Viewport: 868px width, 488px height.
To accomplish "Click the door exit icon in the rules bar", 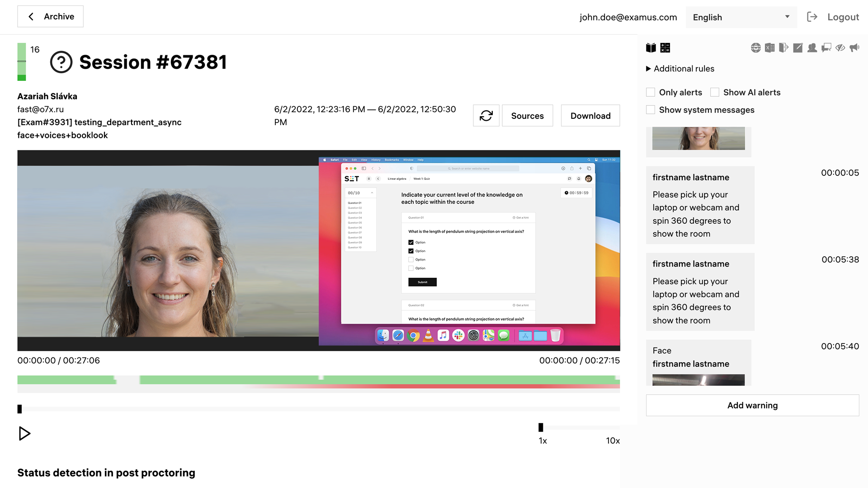I will click(784, 48).
